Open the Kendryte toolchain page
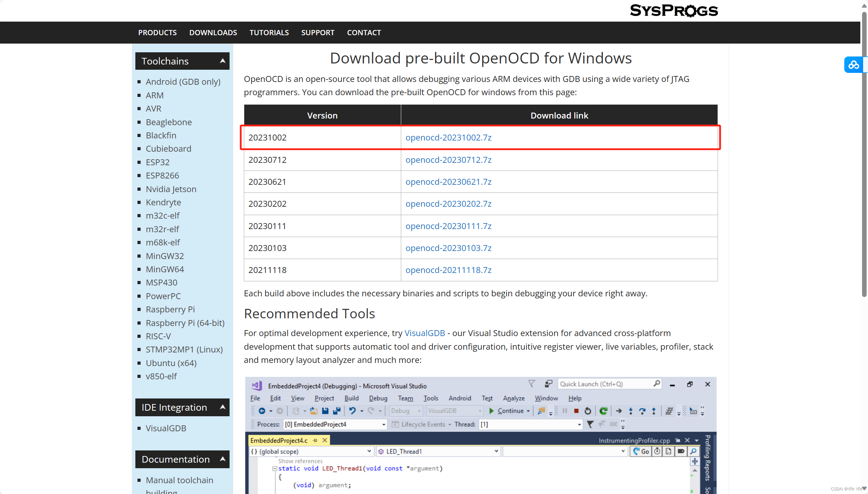The image size is (868, 494). [x=164, y=202]
